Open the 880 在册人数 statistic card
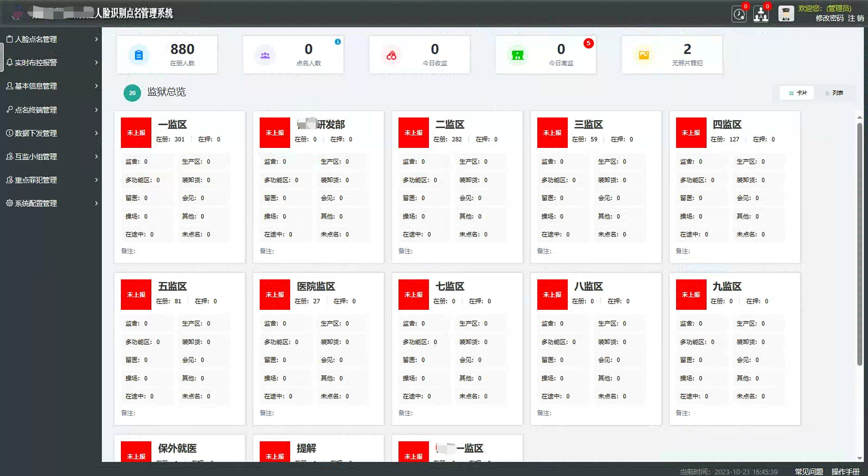This screenshot has width=868, height=476. [167, 55]
